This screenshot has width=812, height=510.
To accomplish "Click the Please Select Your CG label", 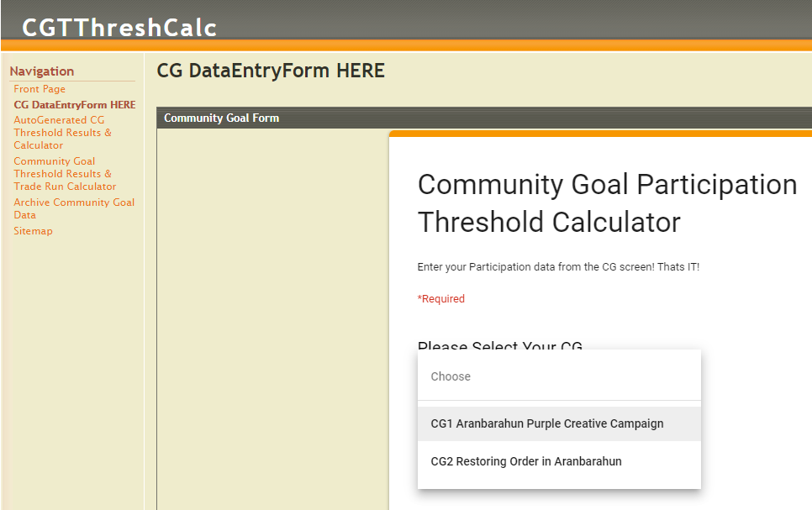I will [500, 345].
